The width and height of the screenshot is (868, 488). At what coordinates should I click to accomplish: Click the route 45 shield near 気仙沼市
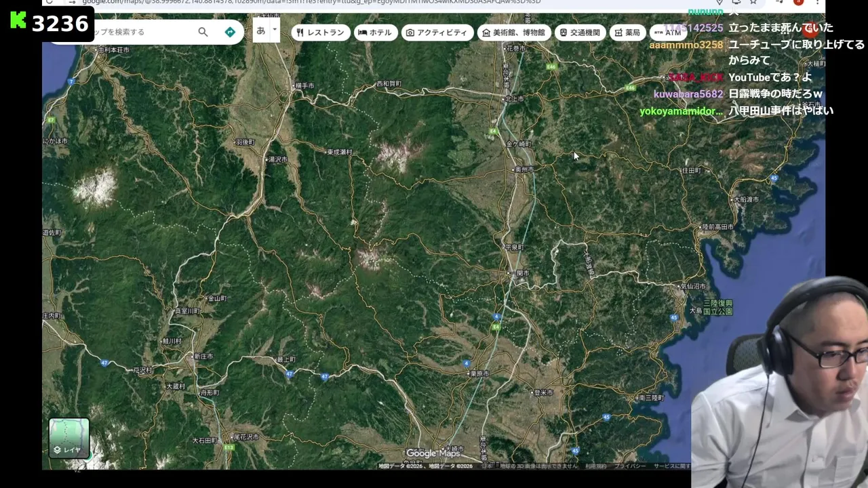(673, 317)
